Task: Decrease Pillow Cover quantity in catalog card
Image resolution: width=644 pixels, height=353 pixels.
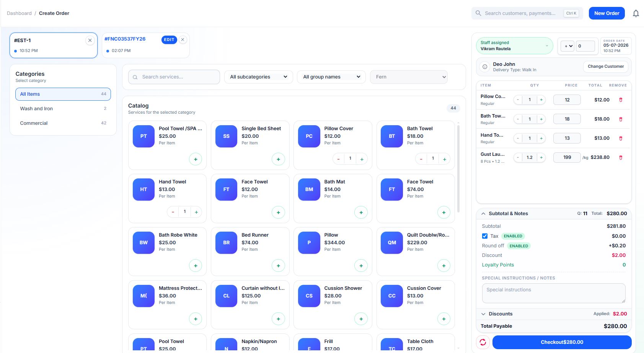Action: pos(338,159)
